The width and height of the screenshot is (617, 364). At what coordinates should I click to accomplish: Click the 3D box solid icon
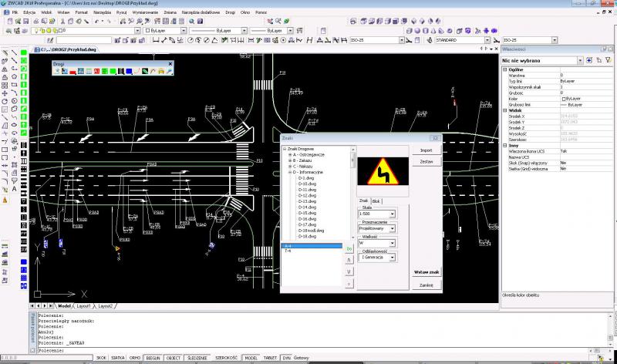410,31
